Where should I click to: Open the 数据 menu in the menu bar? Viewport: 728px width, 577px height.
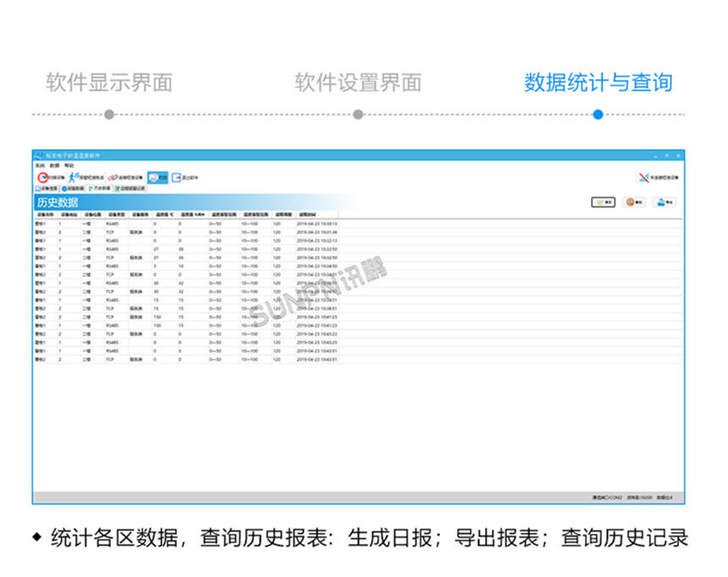(56, 165)
